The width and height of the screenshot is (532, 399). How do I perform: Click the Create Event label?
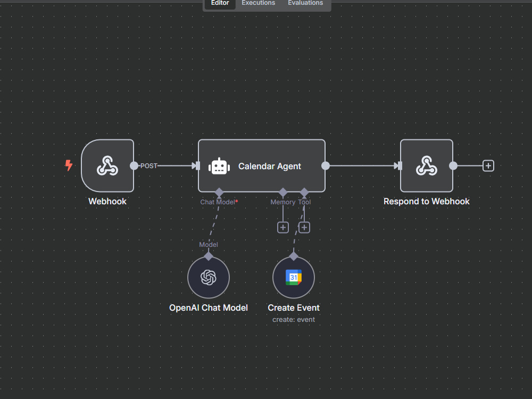pyautogui.click(x=294, y=307)
